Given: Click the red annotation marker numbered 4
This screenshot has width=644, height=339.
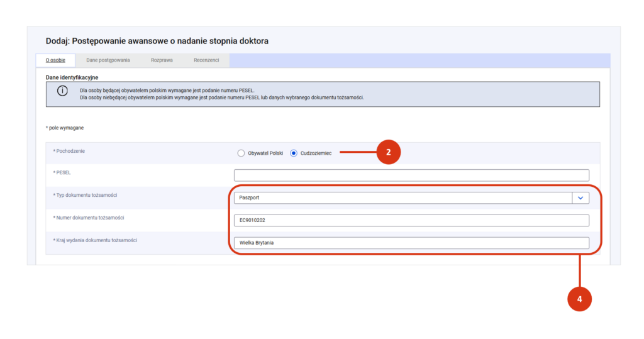Looking at the screenshot, I should point(579,299).
